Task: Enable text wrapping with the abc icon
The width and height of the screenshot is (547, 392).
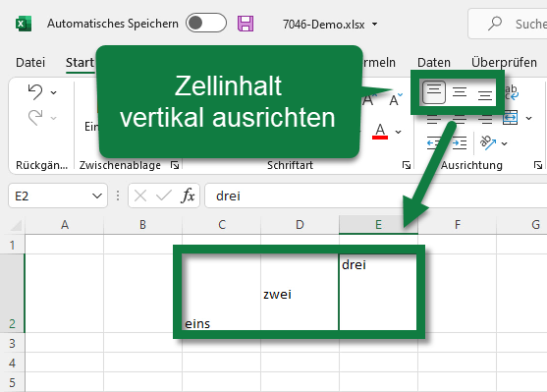Action: click(x=512, y=92)
